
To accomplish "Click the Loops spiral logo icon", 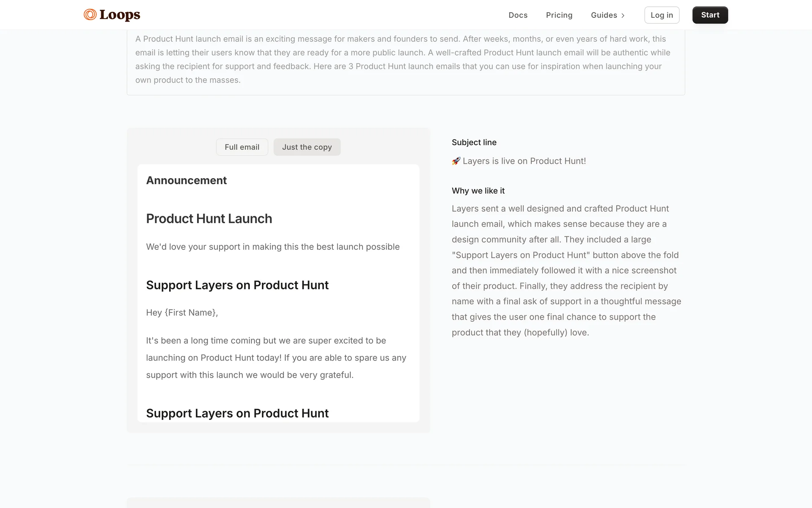I will click(x=90, y=15).
